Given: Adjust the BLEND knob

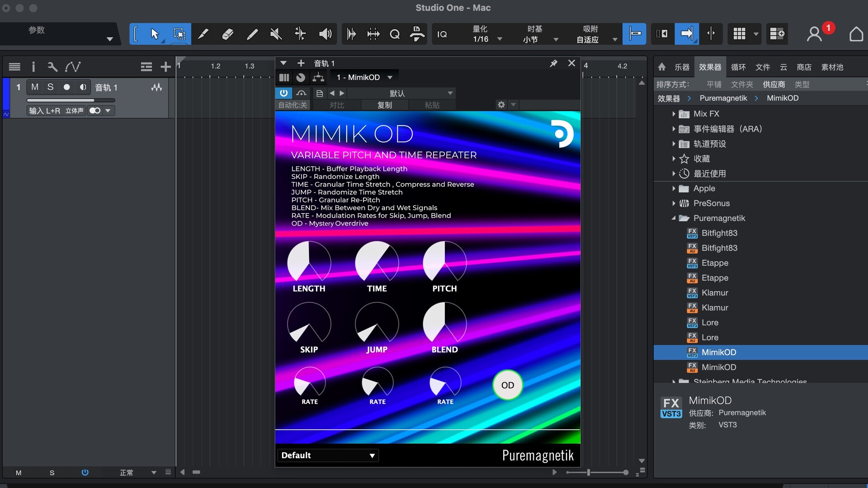Looking at the screenshot, I should (x=445, y=324).
